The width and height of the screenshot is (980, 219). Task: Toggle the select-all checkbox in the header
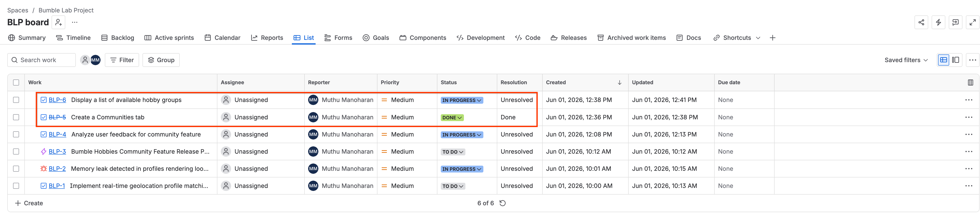click(x=16, y=83)
